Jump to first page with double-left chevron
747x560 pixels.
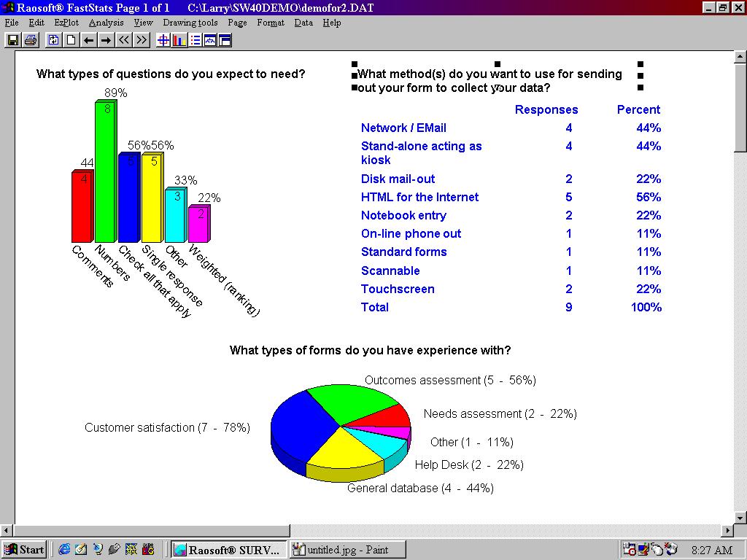click(124, 40)
